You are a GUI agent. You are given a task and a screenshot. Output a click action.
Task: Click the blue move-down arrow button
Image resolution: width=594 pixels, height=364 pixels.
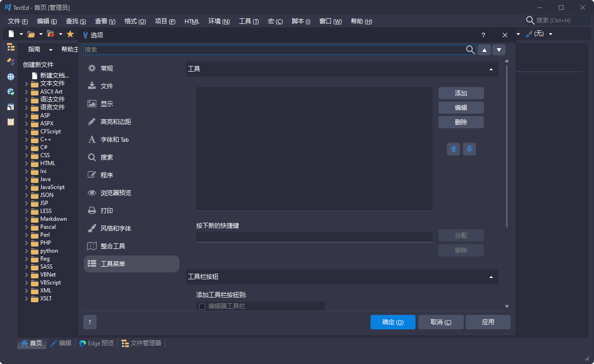[469, 149]
